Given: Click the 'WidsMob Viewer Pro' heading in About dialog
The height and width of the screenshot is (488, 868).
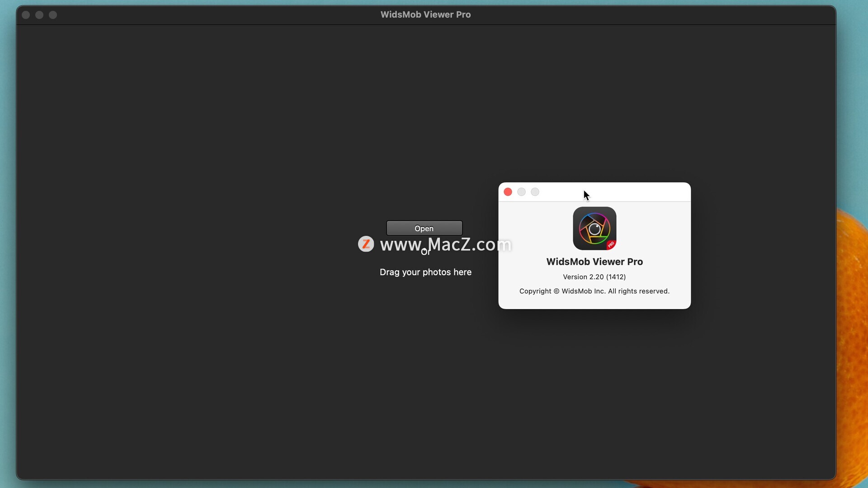Looking at the screenshot, I should coord(594,262).
